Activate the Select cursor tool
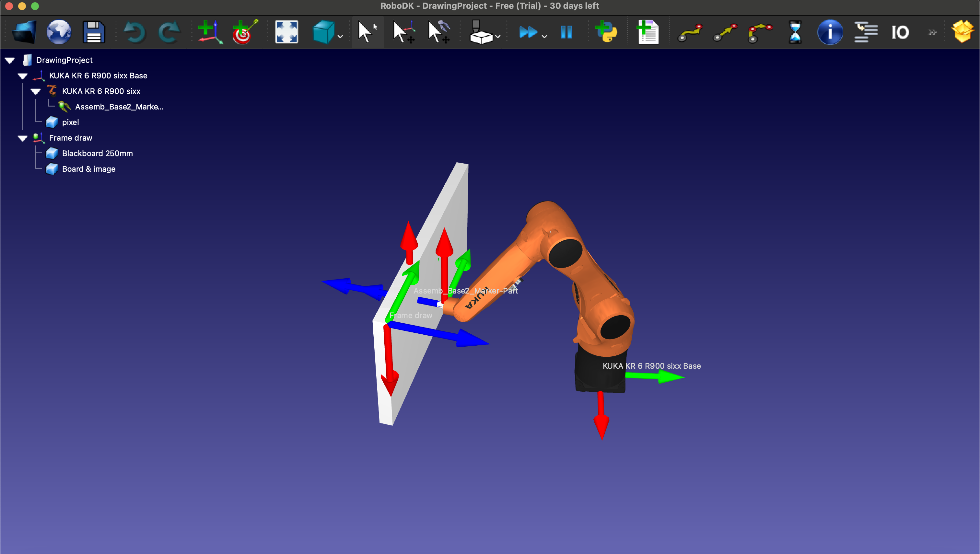Viewport: 980px width, 554px height. point(367,32)
